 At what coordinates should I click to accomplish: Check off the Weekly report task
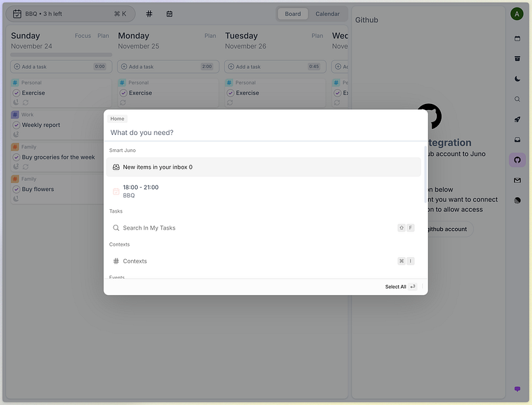pyautogui.click(x=16, y=125)
